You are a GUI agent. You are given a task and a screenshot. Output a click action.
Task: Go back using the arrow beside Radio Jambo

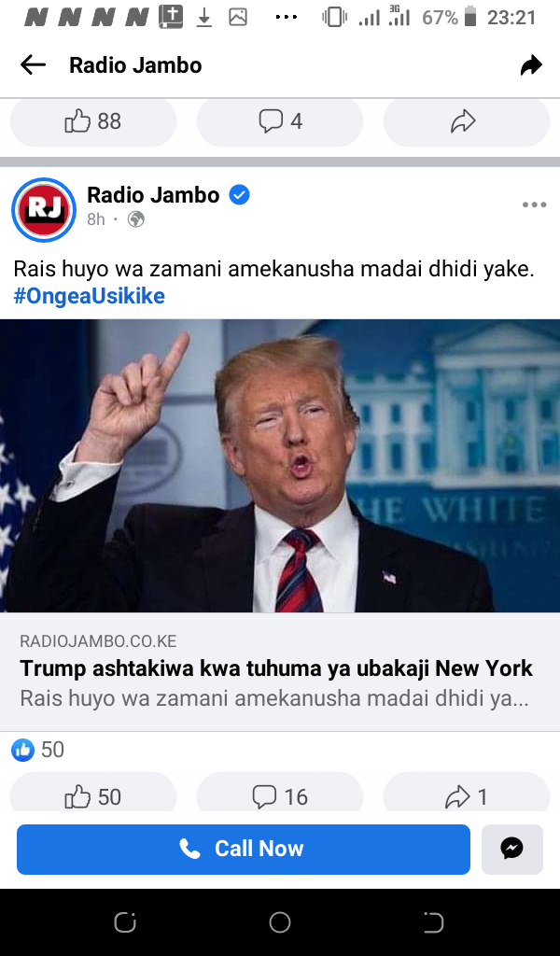[33, 64]
